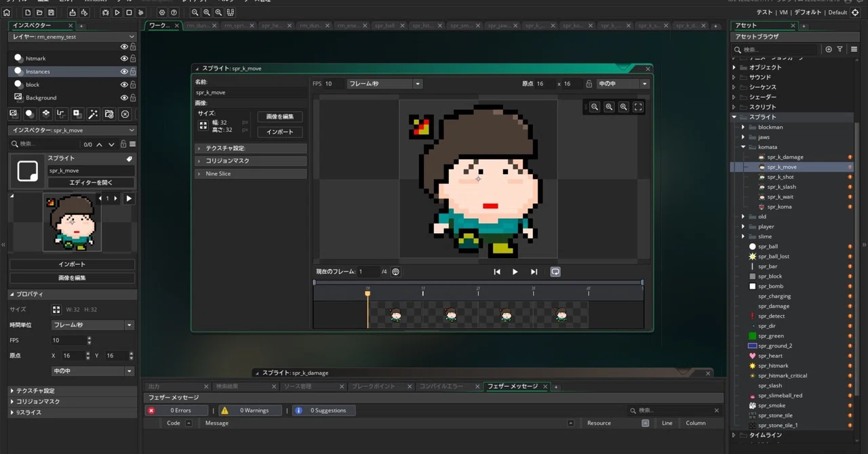The height and width of the screenshot is (454, 868).
Task: Expand the player sprite folder
Action: (x=743, y=226)
